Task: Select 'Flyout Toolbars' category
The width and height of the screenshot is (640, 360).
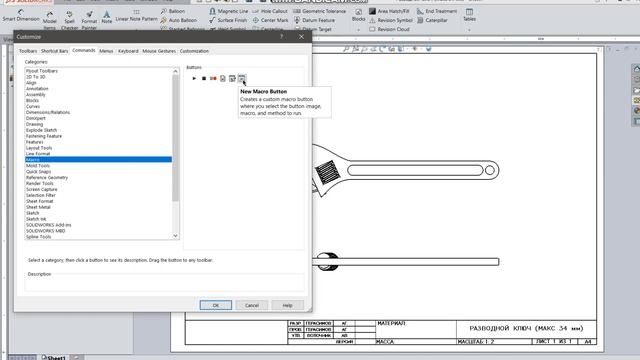Action: pos(42,71)
